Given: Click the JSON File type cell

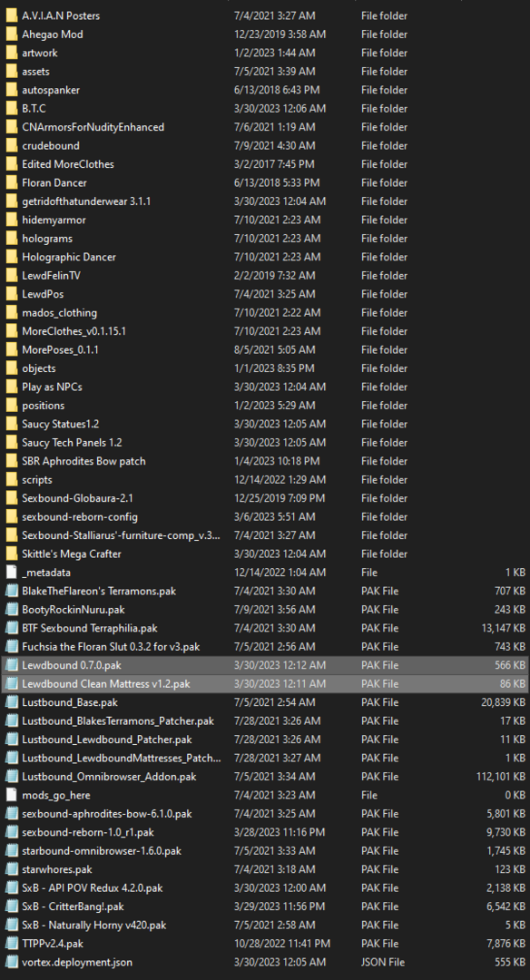Looking at the screenshot, I should 382,962.
